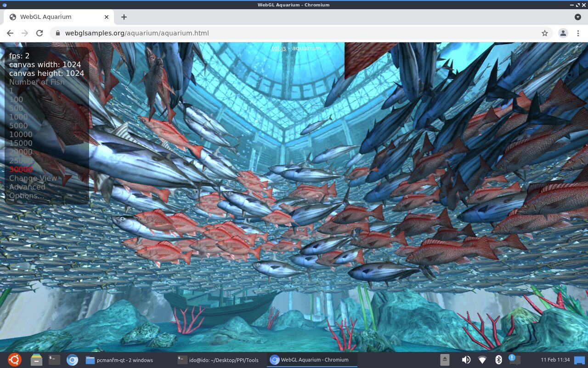Set number of fish to 5000

(x=18, y=126)
